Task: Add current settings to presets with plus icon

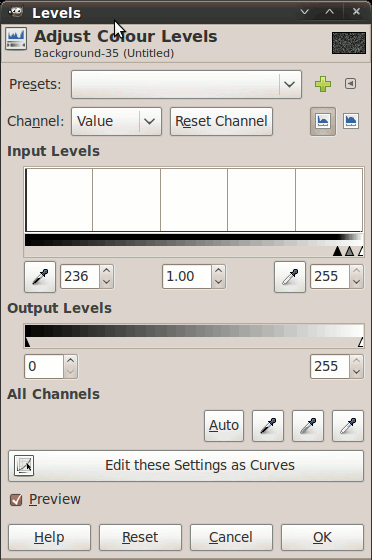Action: 323,84
